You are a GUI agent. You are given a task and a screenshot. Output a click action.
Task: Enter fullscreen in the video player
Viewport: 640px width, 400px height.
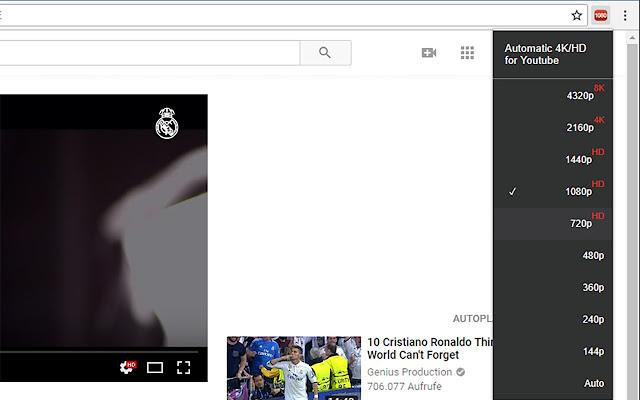tap(184, 367)
